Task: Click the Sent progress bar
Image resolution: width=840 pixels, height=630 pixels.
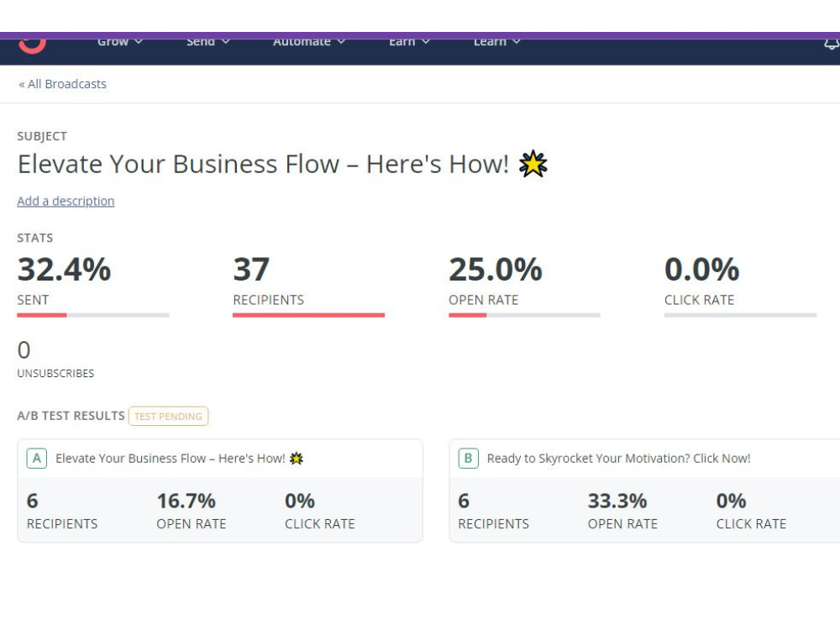Action: coord(93,315)
